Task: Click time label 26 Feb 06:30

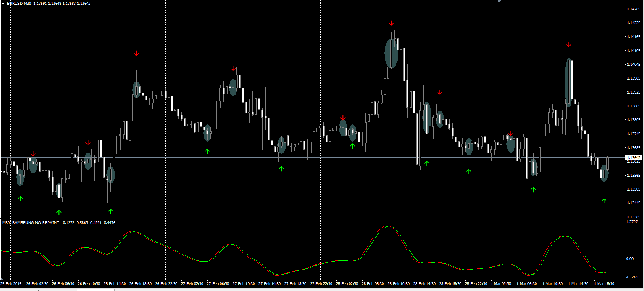Action: point(63,284)
